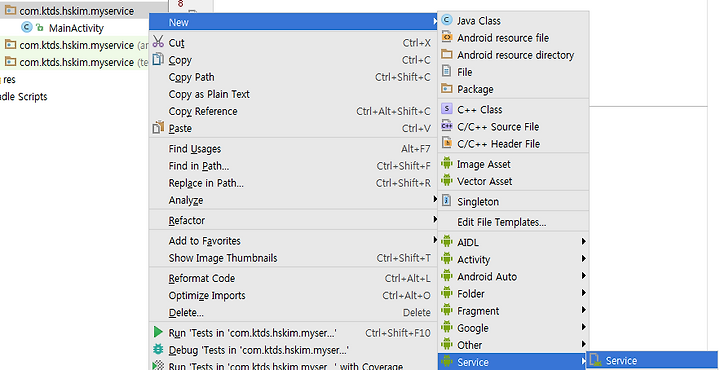Click the Cut scissors icon
Image resolution: width=720 pixels, height=370 pixels.
158,42
